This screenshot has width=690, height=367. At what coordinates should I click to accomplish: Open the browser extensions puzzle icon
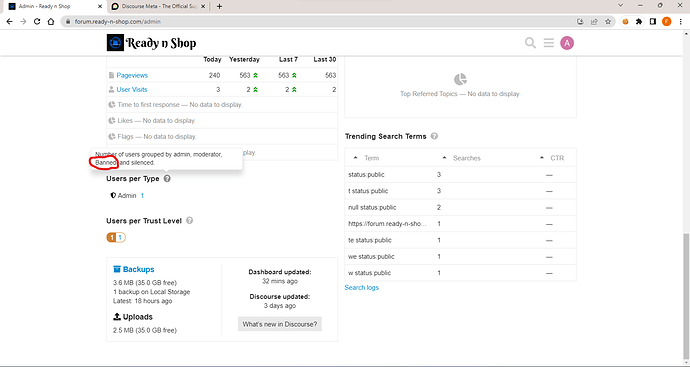(639, 21)
